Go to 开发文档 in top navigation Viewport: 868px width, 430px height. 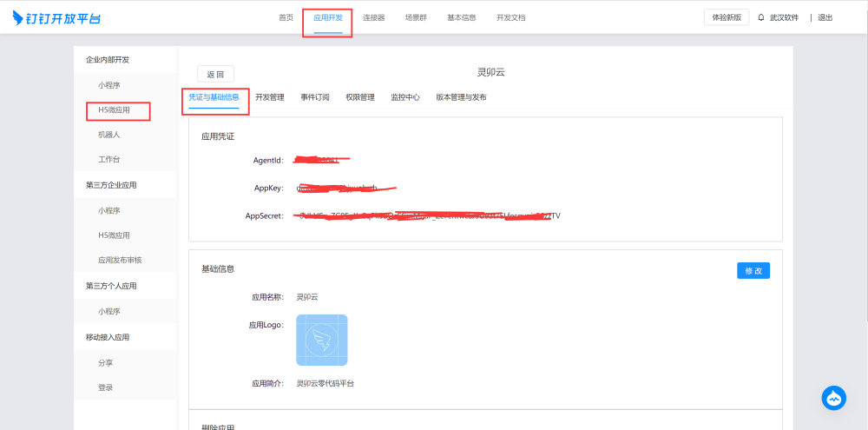click(x=510, y=17)
